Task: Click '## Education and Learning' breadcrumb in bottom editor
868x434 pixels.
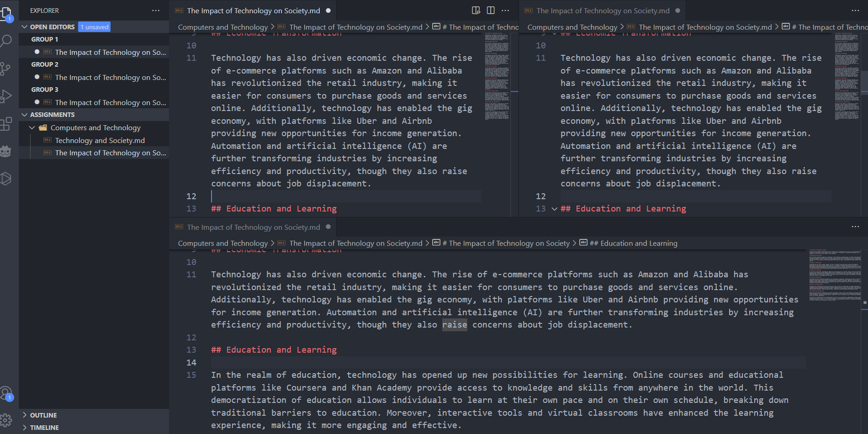Action: [x=633, y=243]
